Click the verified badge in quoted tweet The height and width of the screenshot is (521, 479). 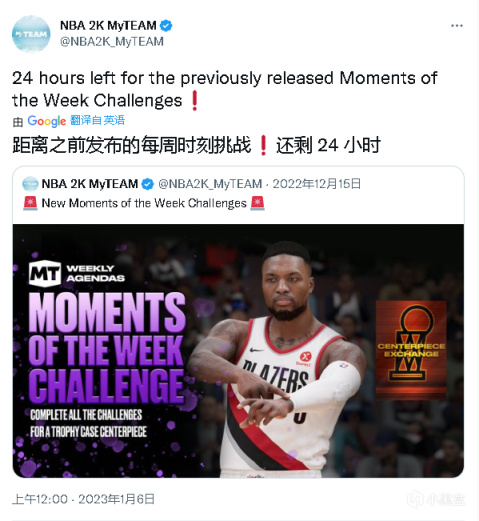(x=148, y=184)
